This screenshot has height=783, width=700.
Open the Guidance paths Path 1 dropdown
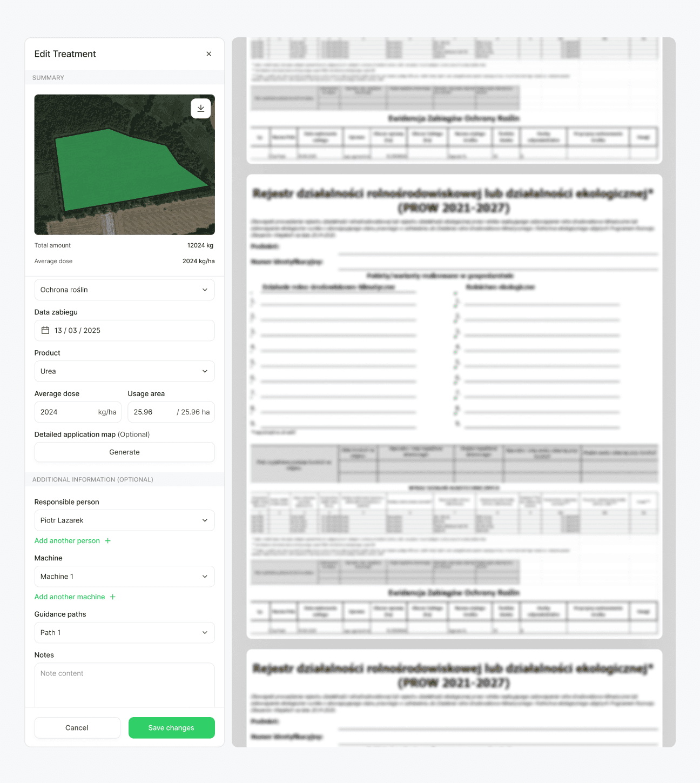click(124, 633)
